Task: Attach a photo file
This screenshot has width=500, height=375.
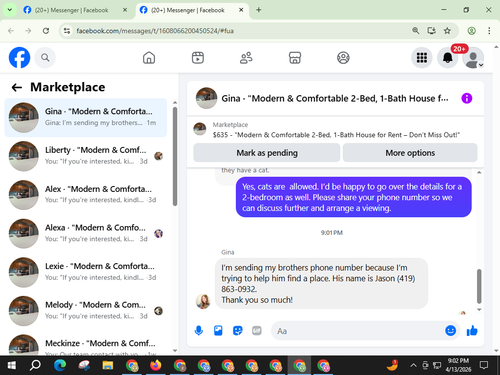Action: point(218,331)
